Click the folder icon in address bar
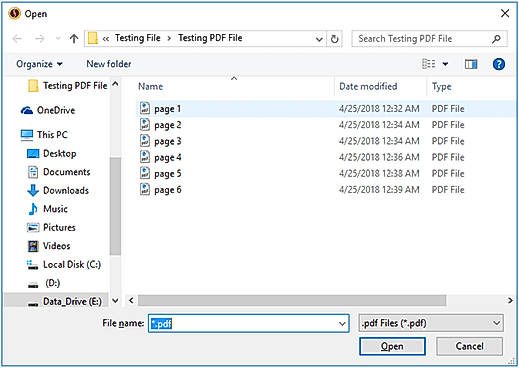The width and height of the screenshot is (519, 368). [93, 39]
